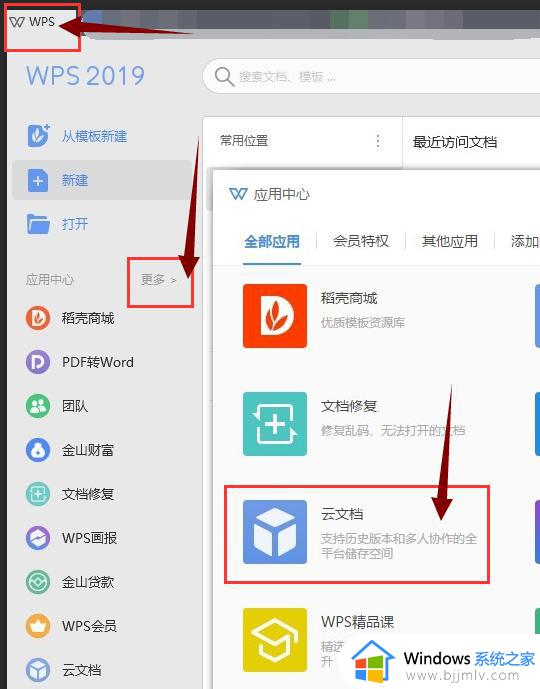Screen dimensions: 540x689
Task: Open 从模板新建 label in sidebar
Action: pos(94,136)
